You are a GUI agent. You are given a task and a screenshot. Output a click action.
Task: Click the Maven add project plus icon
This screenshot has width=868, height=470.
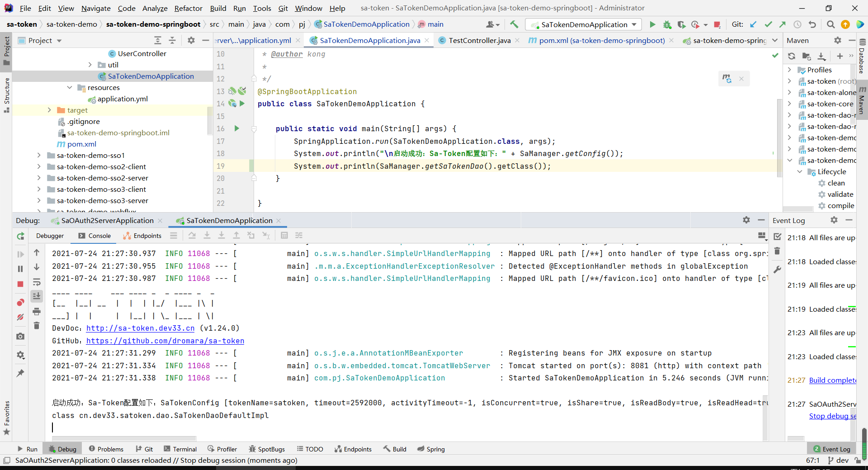pos(840,56)
